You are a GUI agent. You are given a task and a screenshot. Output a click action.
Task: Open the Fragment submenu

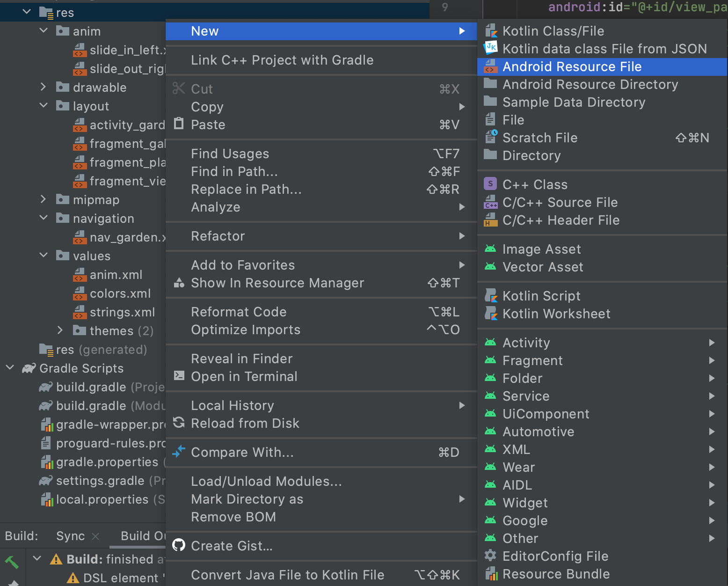(602, 360)
